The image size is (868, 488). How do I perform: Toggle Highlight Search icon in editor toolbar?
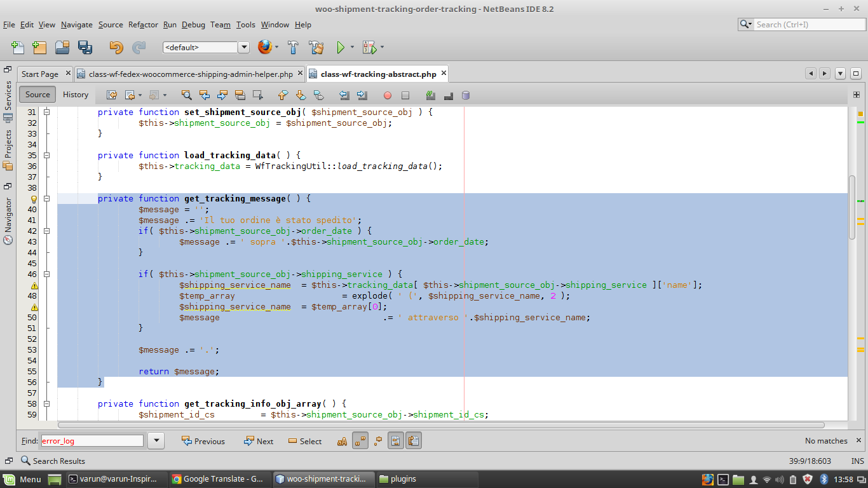click(240, 95)
